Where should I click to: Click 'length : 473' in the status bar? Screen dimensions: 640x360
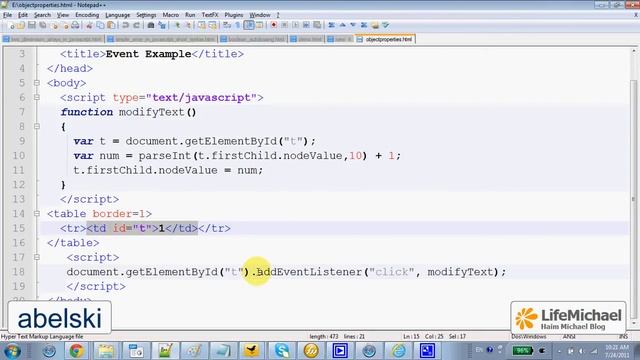[324, 336]
